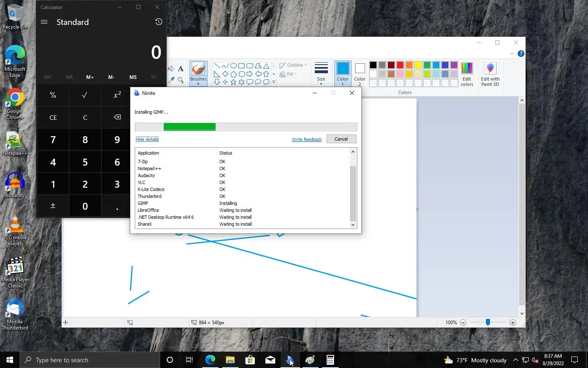588x368 pixels.
Task: Click the Calculator CE button
Action: coord(53,117)
